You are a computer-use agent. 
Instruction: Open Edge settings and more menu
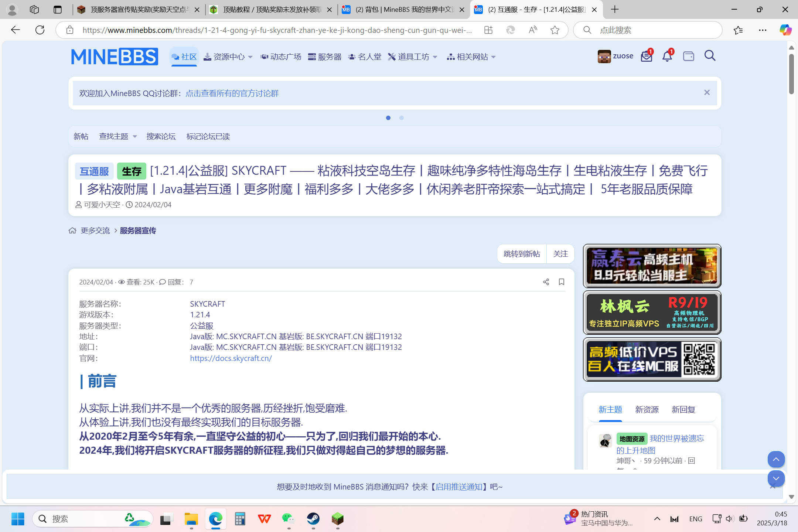pos(763,30)
